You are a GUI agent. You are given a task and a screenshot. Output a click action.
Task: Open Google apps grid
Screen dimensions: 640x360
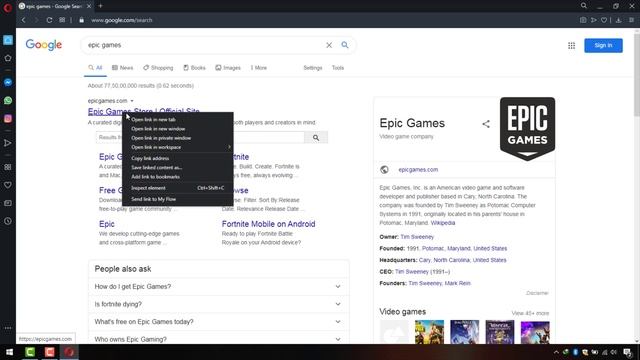point(571,46)
